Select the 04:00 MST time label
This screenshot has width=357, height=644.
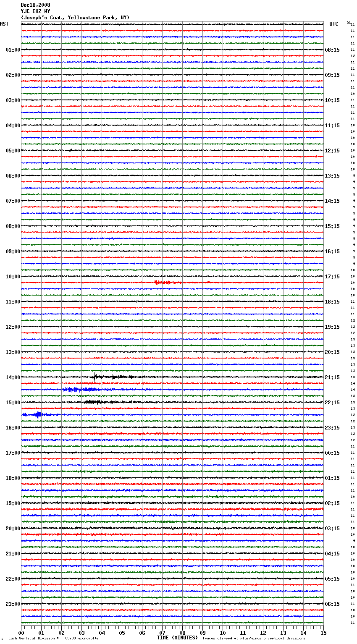tap(13, 126)
